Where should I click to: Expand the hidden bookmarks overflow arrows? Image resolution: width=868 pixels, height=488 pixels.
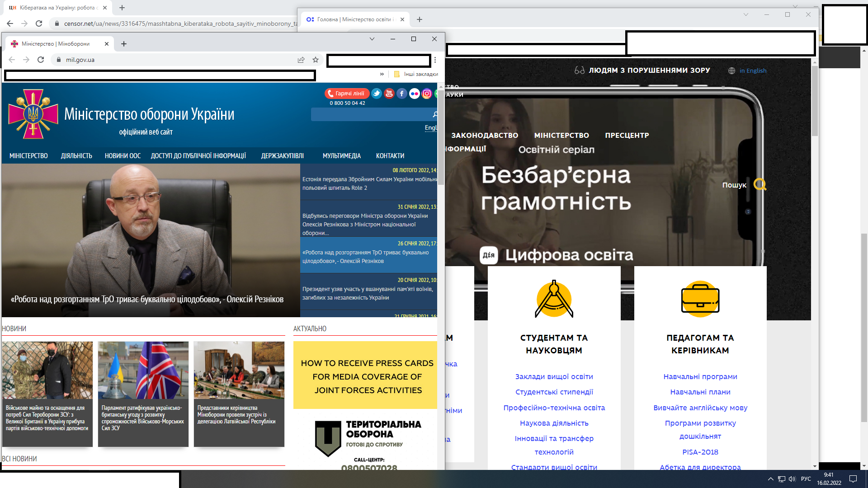click(382, 74)
